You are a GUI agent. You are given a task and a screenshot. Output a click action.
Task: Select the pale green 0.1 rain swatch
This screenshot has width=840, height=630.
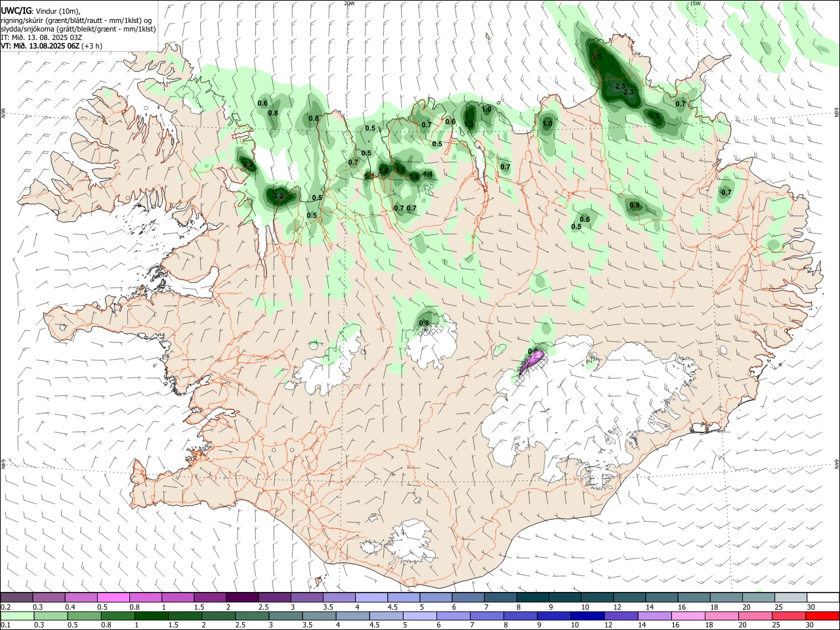coord(17,616)
